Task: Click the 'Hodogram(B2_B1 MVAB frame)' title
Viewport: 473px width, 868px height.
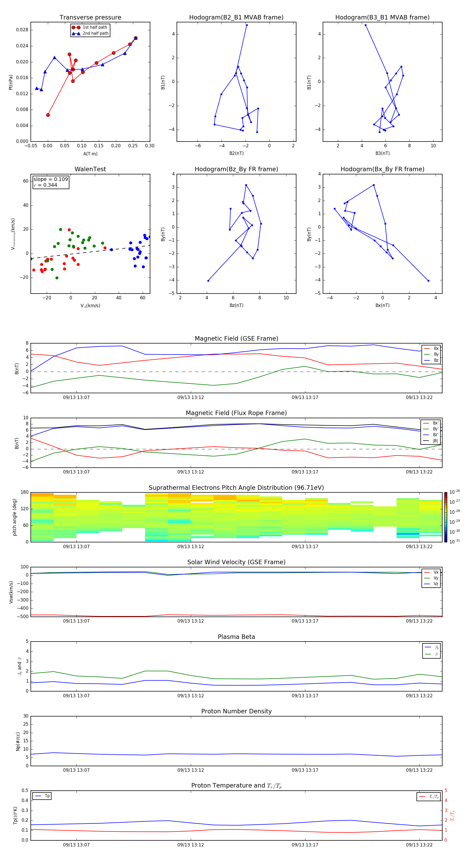Action: tap(236, 17)
